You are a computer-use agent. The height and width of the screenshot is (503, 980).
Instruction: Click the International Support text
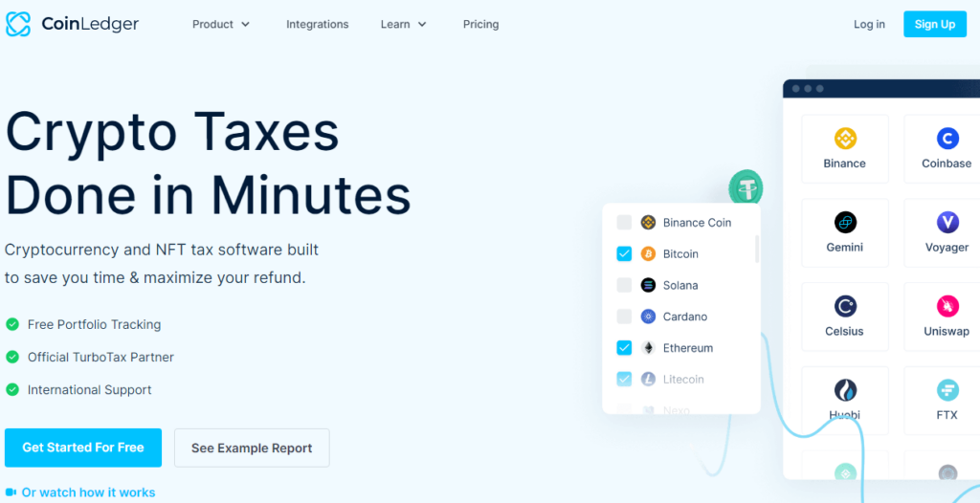pyautogui.click(x=89, y=390)
